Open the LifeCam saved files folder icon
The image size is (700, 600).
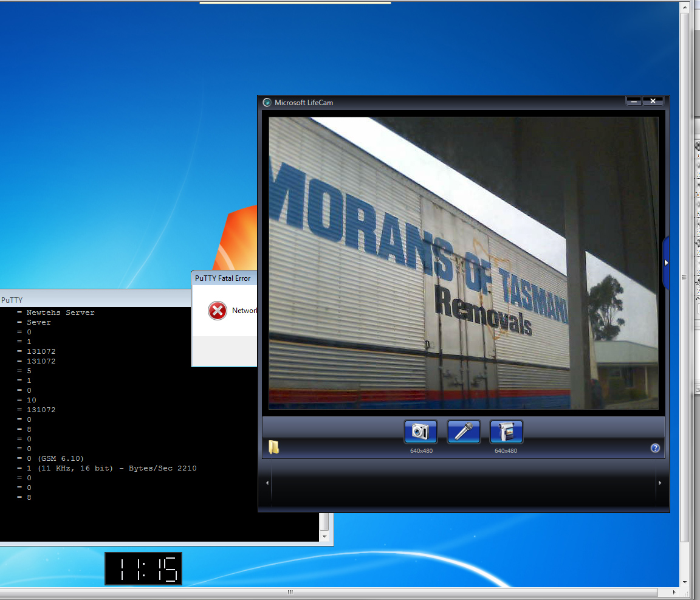(273, 447)
